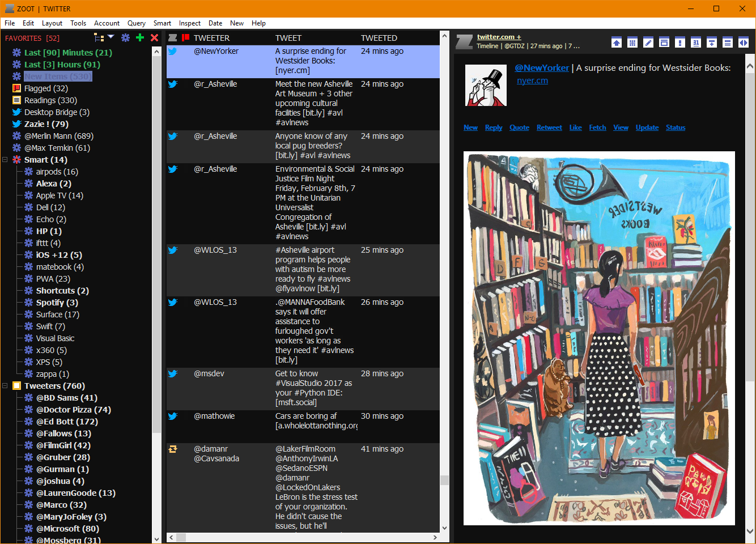This screenshot has width=756, height=544.
Task: Click the lines list icon in detail toolbar
Action: click(x=728, y=42)
